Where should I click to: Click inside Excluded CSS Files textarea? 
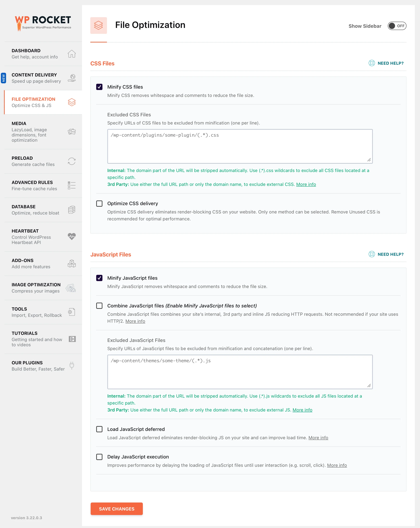240,146
